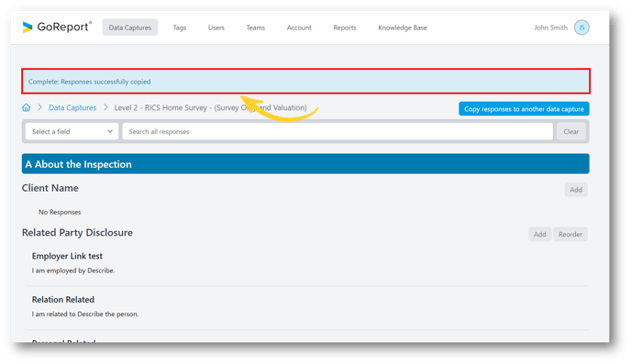Select the Employer Link test response
The width and height of the screenshot is (631, 364).
67,256
